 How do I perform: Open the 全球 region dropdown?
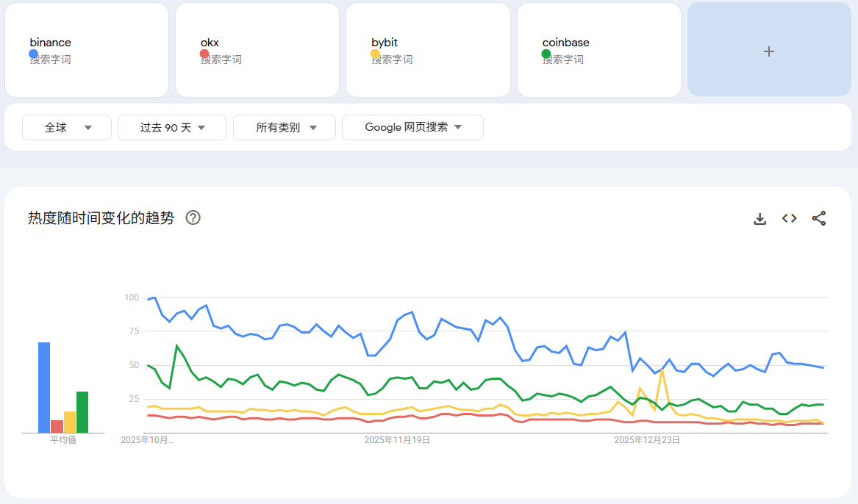[x=67, y=127]
